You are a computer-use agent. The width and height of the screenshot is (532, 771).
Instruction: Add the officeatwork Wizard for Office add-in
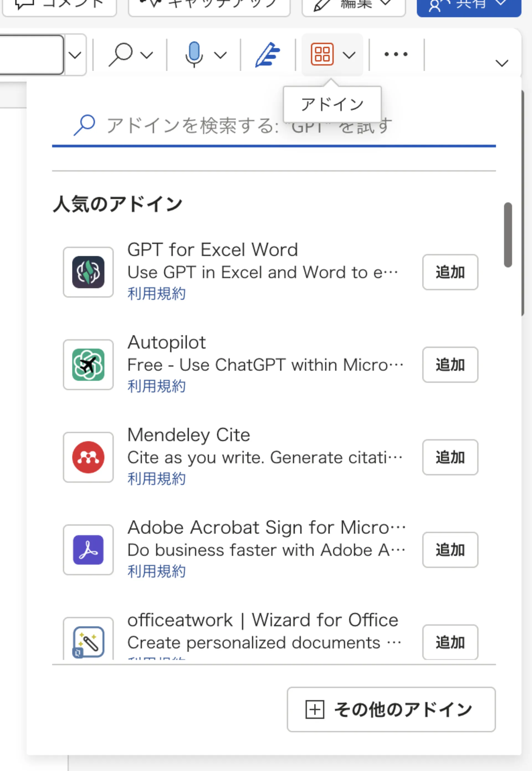pos(450,642)
